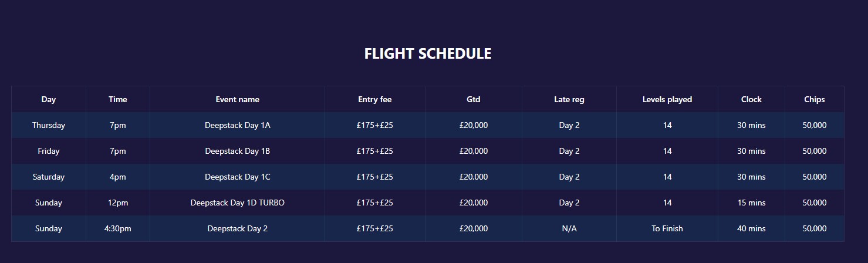868x263 pixels.
Task: Select the Levels played column header
Action: tap(667, 99)
